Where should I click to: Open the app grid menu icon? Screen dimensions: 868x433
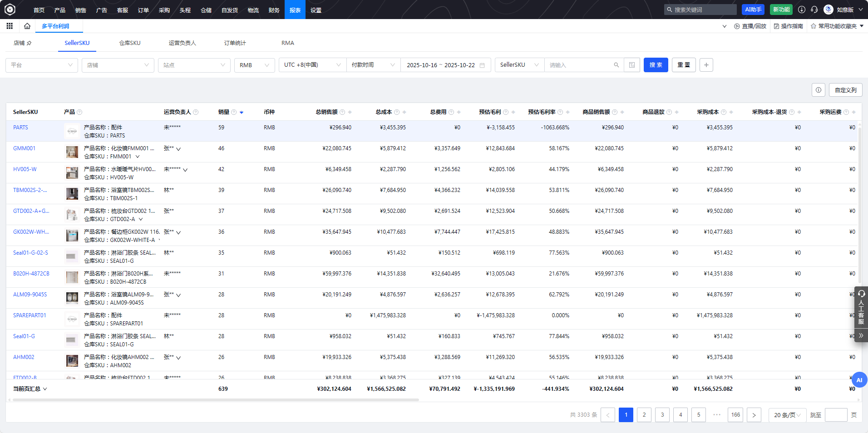pos(10,26)
